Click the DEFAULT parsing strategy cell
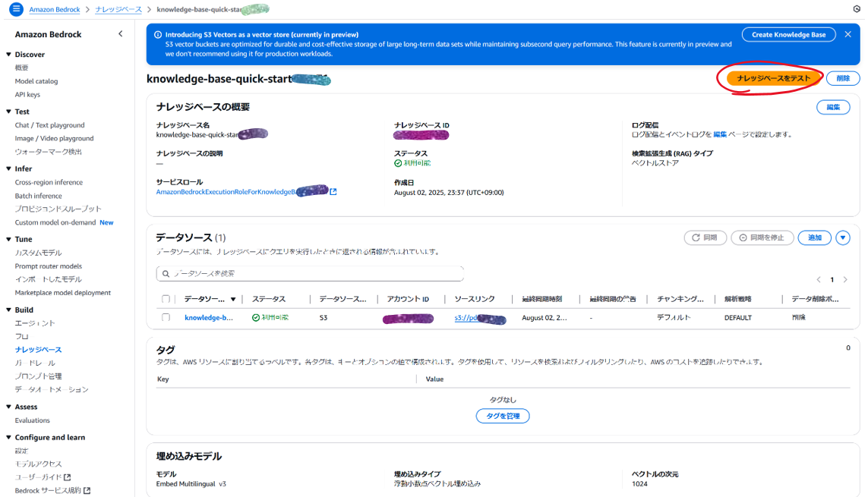The image size is (868, 497). pos(738,318)
